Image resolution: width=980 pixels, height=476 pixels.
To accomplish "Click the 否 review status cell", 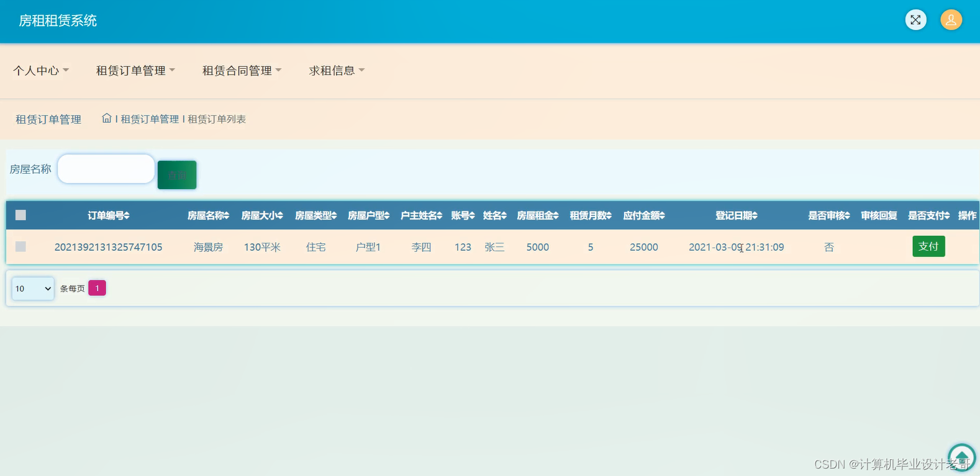I will pos(829,247).
